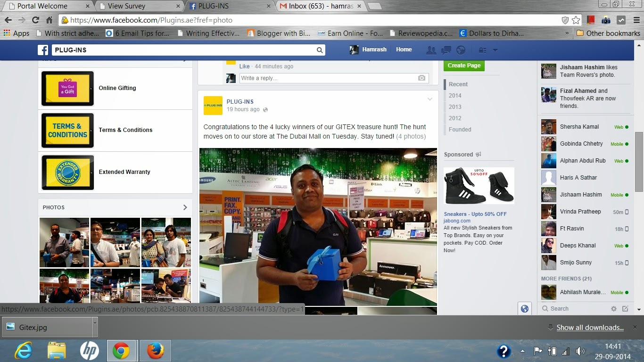Open chat with Shersha Kamal
This screenshot has height=362, width=644.
point(585,127)
